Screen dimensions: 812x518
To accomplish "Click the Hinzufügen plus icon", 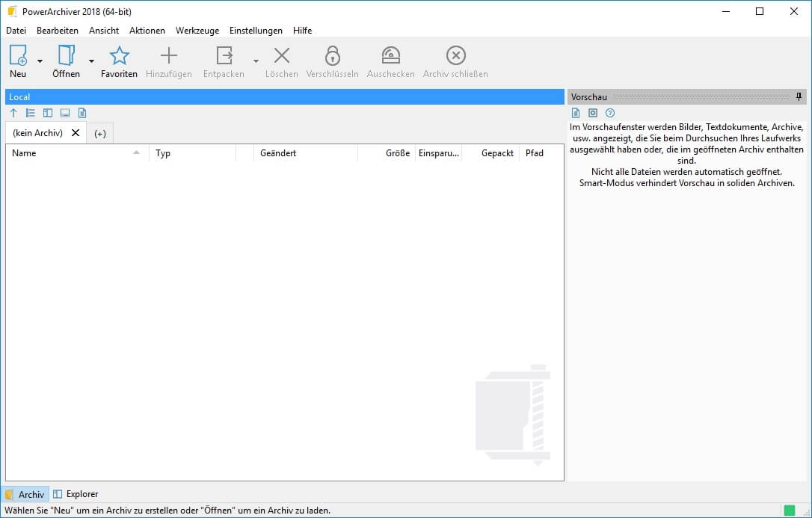I will [169, 56].
